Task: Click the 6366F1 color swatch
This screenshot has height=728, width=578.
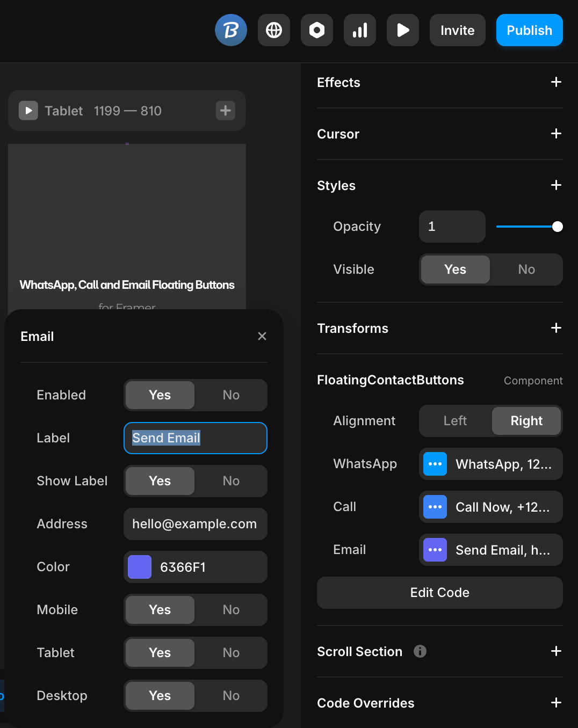Action: tap(140, 567)
